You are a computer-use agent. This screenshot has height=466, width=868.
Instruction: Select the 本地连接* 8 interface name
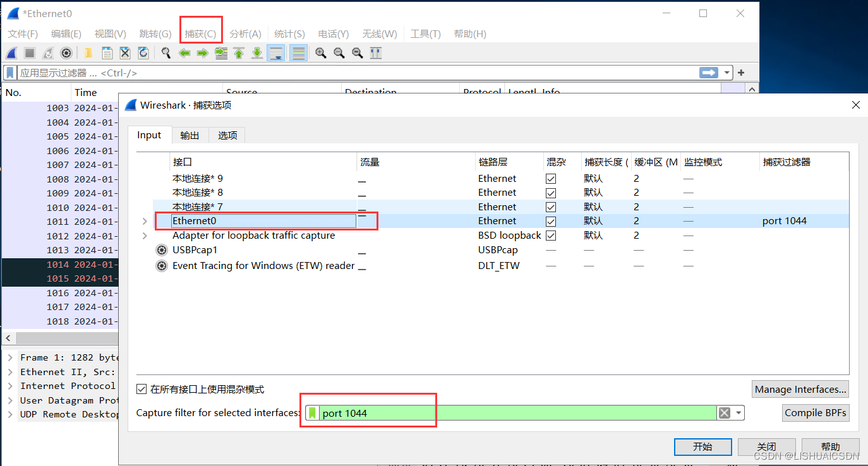(x=198, y=193)
